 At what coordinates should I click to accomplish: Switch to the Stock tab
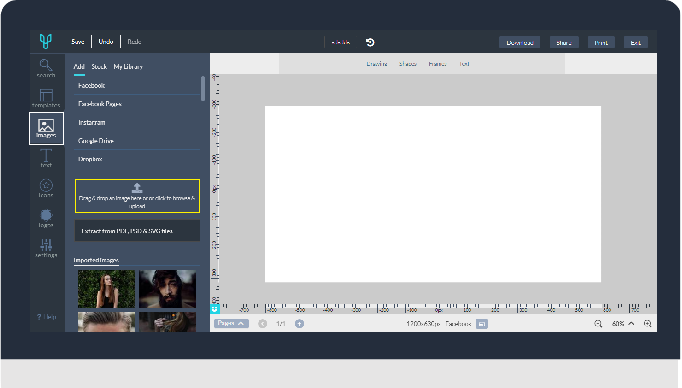coord(99,67)
